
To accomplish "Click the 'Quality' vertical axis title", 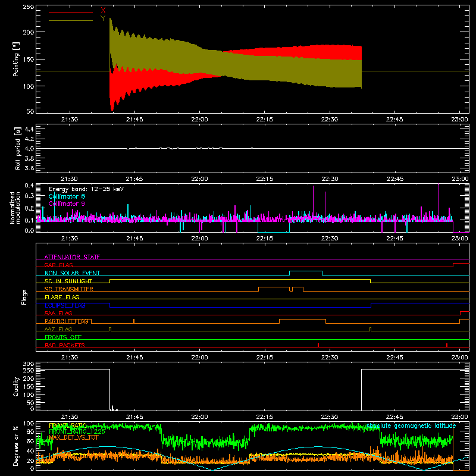I will click(x=16, y=386).
